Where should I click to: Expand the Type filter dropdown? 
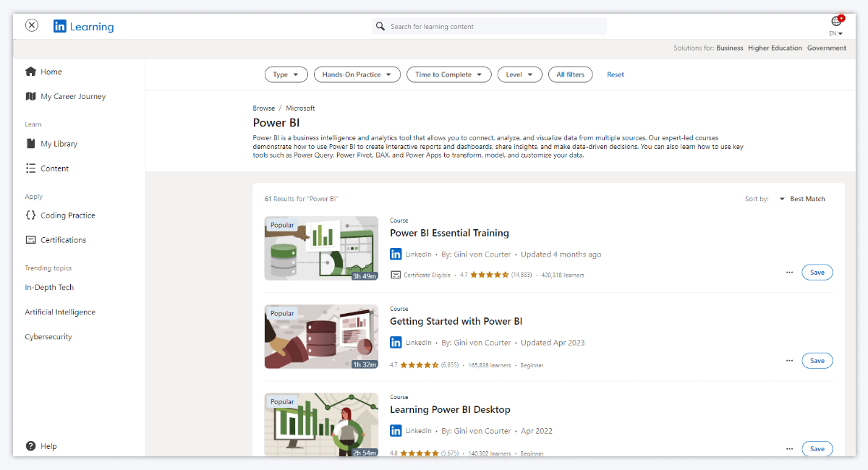point(286,74)
